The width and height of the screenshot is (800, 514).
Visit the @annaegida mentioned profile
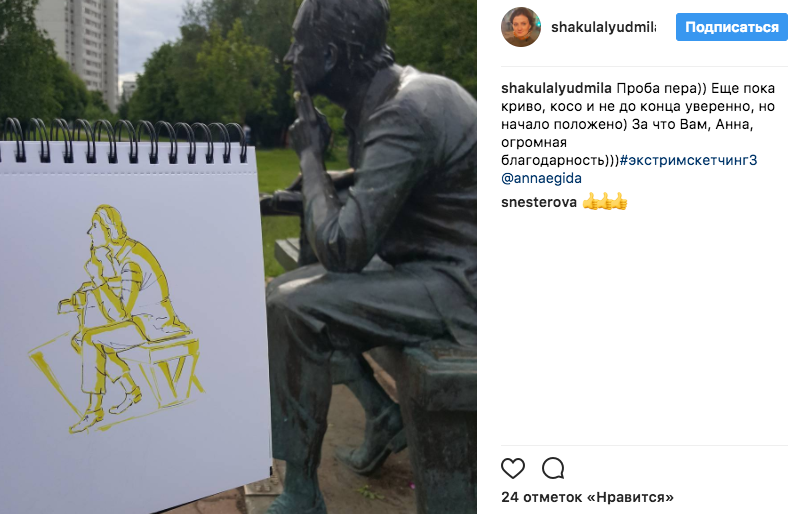pyautogui.click(x=541, y=178)
